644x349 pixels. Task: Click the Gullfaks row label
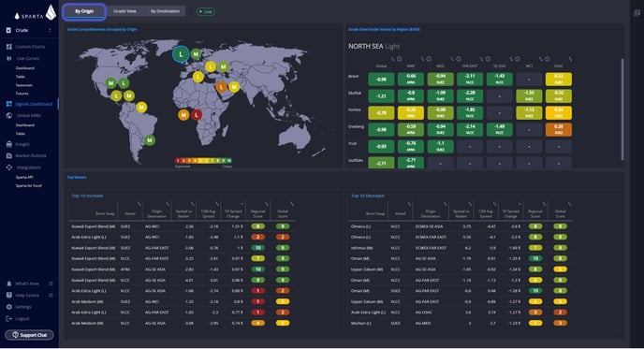click(x=356, y=161)
